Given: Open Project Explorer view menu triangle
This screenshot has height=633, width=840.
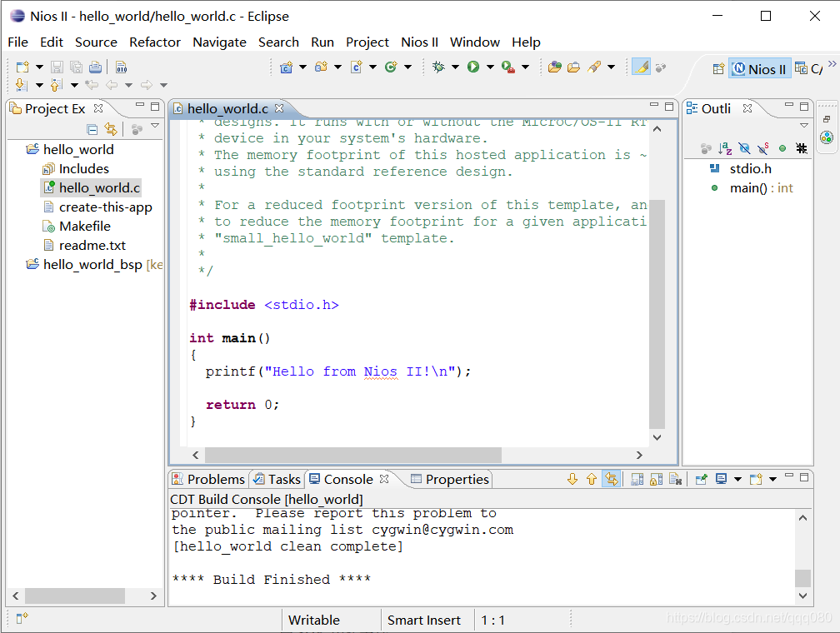Looking at the screenshot, I should coord(155,126).
